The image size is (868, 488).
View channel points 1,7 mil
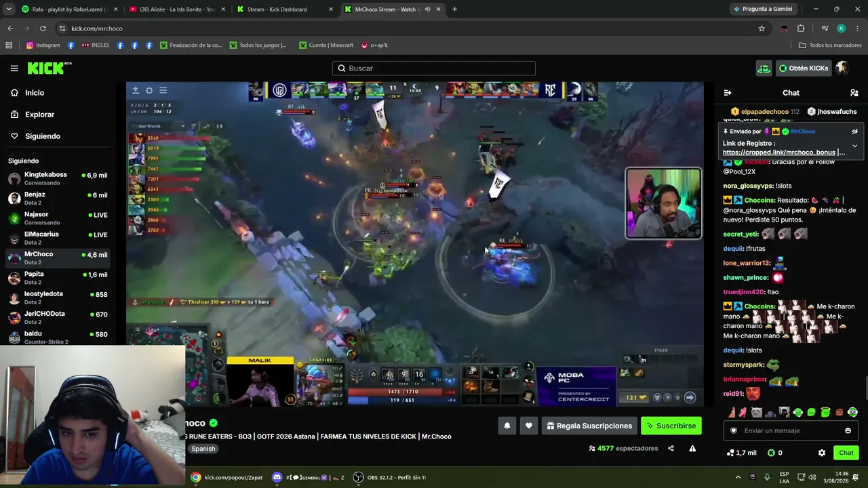coord(741,453)
